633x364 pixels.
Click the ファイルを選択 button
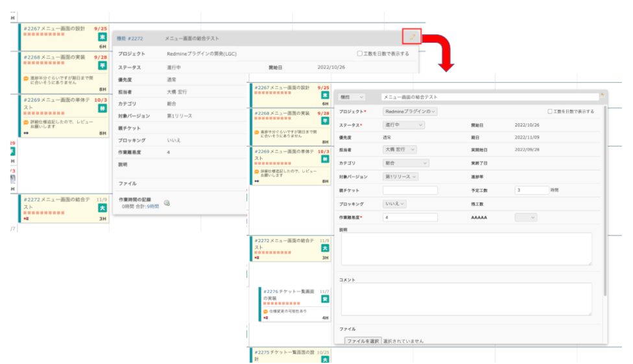(x=363, y=340)
